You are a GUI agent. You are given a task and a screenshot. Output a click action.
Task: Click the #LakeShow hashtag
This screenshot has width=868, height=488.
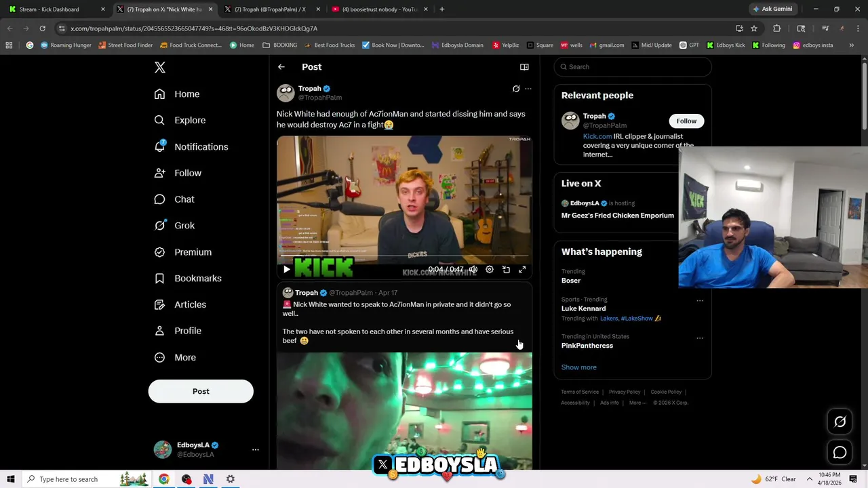[x=637, y=319]
